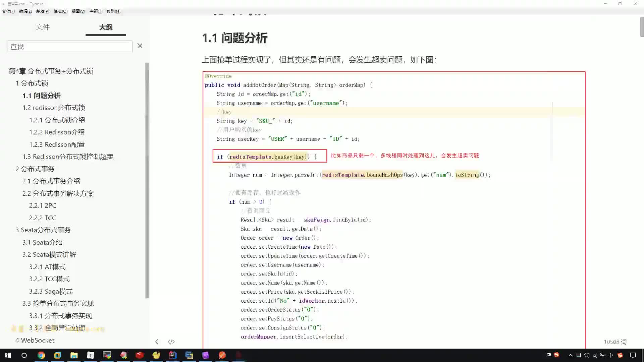644x362 pixels.
Task: Focus the 查找 search field
Action: click(70, 46)
